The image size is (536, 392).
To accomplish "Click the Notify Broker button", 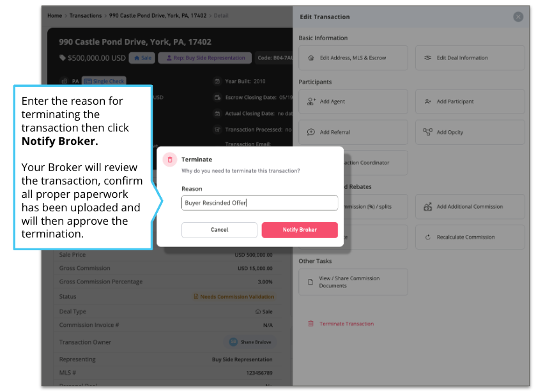I will (x=300, y=230).
